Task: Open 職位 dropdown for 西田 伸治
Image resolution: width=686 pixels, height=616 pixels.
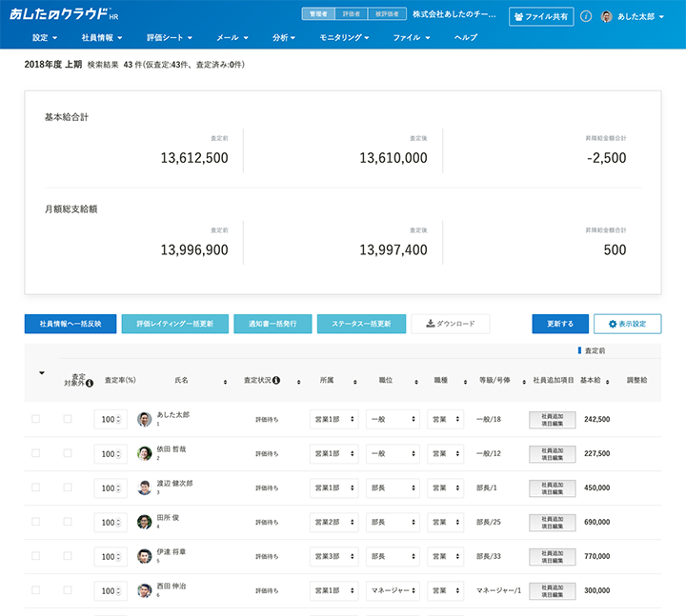Action: point(393,590)
